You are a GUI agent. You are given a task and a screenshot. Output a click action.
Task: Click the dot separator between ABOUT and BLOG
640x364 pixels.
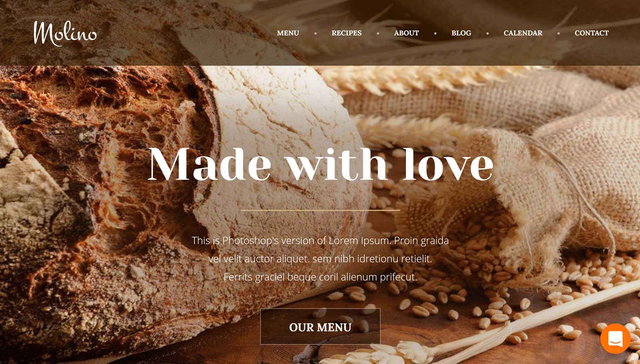click(435, 34)
